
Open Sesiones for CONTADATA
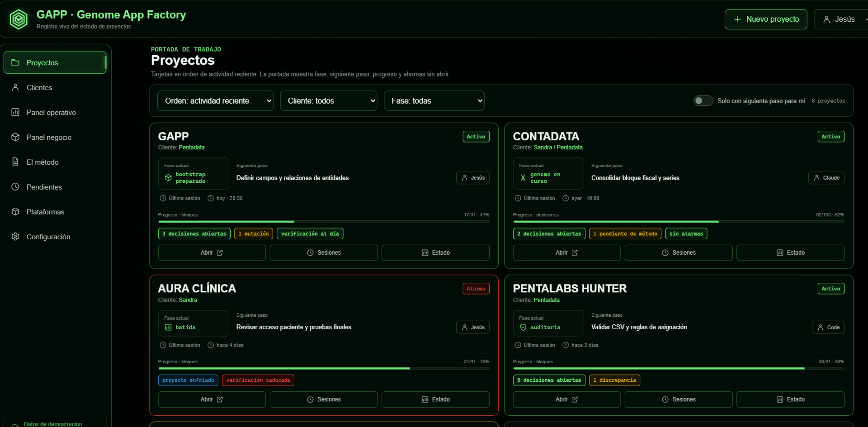point(679,252)
